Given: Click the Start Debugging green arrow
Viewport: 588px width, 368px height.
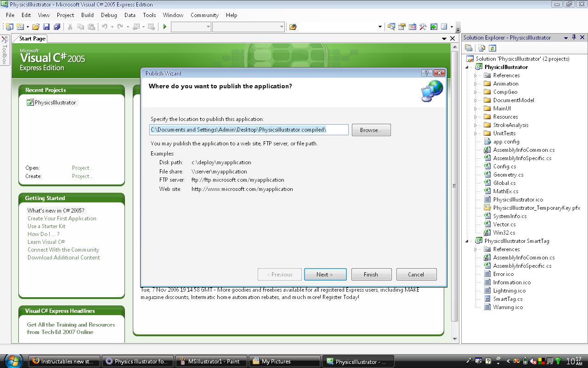Looking at the screenshot, I should coord(164,27).
